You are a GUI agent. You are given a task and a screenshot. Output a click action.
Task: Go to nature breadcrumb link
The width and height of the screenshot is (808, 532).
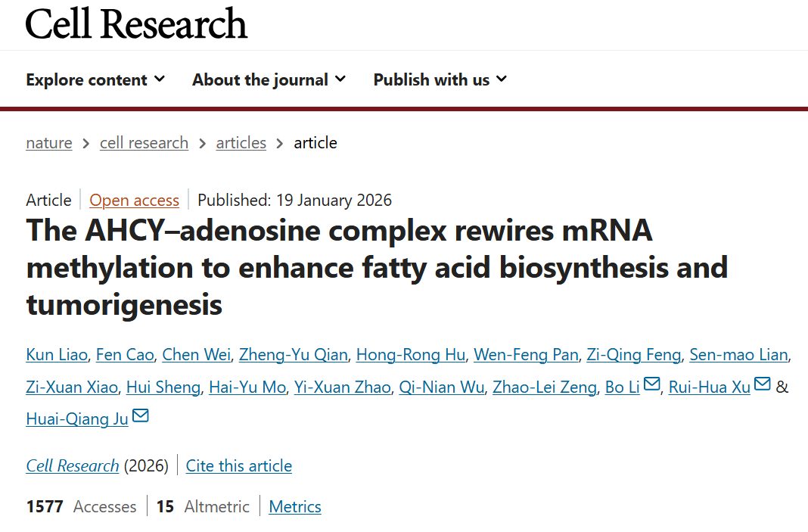click(49, 143)
